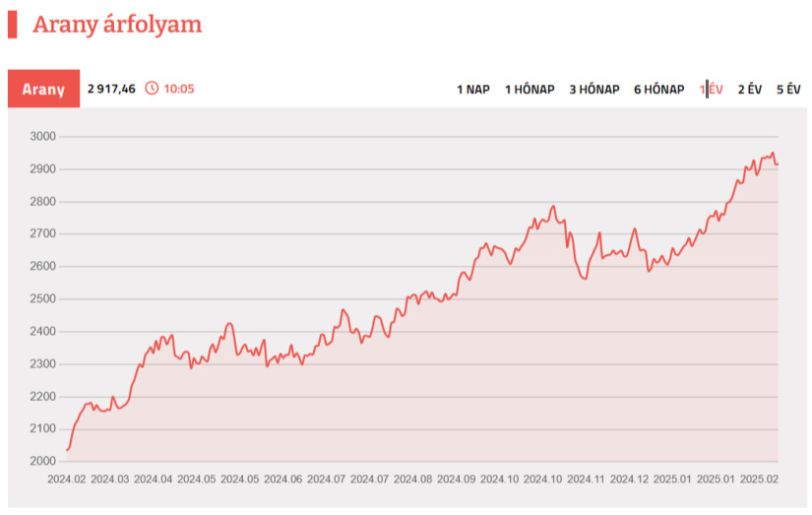812x515 pixels.
Task: Click the red bar before the Arany árfolyam title
Action: click(x=13, y=25)
